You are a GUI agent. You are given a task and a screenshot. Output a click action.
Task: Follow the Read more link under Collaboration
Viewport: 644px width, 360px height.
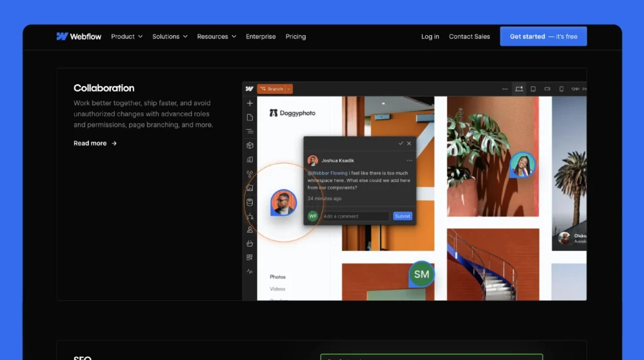coord(96,143)
